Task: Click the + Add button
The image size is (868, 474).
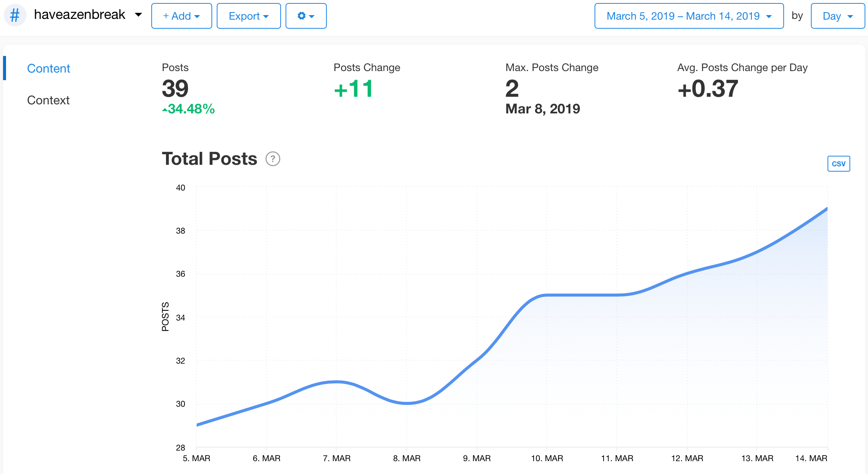Action: tap(181, 16)
